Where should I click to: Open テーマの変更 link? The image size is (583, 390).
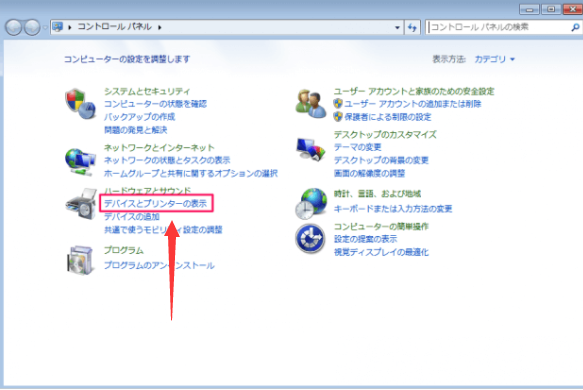(x=357, y=147)
